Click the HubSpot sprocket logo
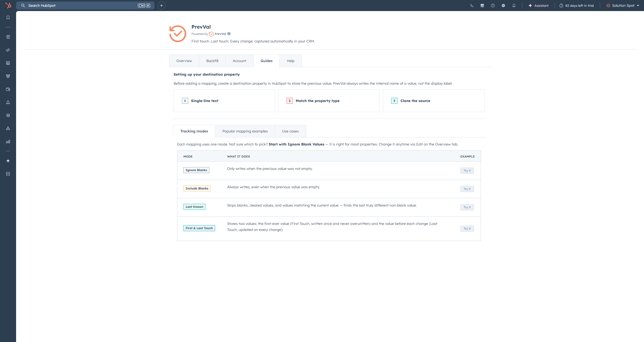Viewport: 644px width, 342px height. pos(8,5)
